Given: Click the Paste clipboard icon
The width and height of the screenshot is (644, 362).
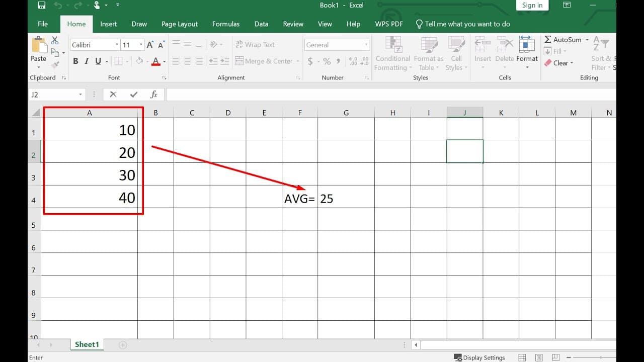Looking at the screenshot, I should pyautogui.click(x=39, y=45).
